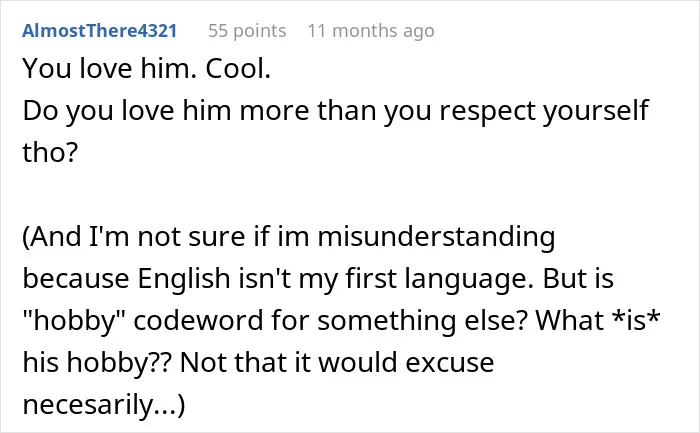700x433 pixels.
Task: Click the line starting (And I'm not sure
Action: click(289, 237)
